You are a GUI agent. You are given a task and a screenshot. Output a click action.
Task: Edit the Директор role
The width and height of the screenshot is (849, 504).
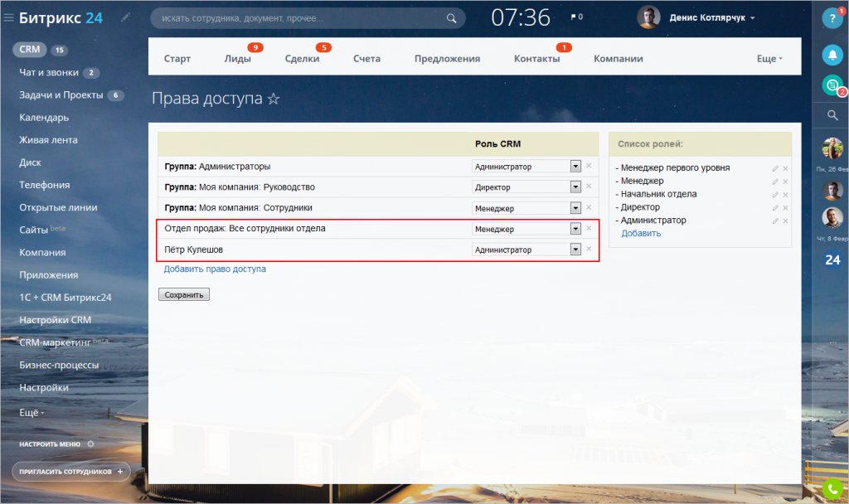point(775,208)
